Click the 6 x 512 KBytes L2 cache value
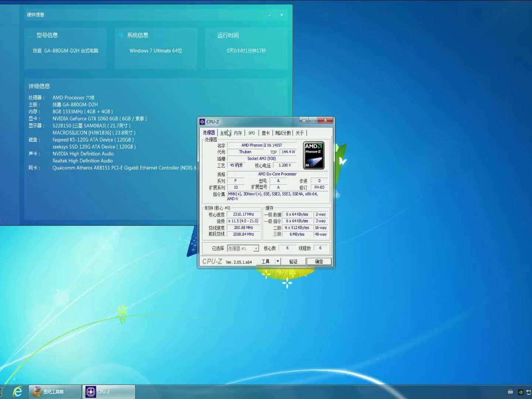 pos(297,228)
